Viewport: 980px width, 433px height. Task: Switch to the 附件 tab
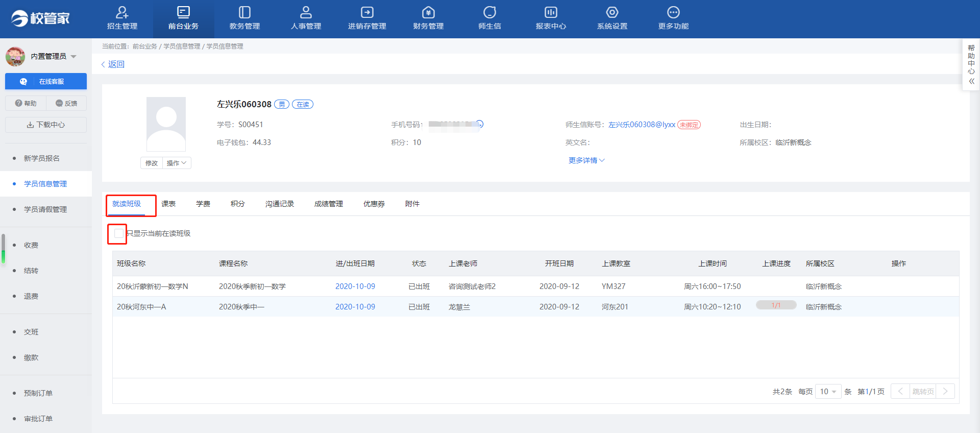point(412,204)
